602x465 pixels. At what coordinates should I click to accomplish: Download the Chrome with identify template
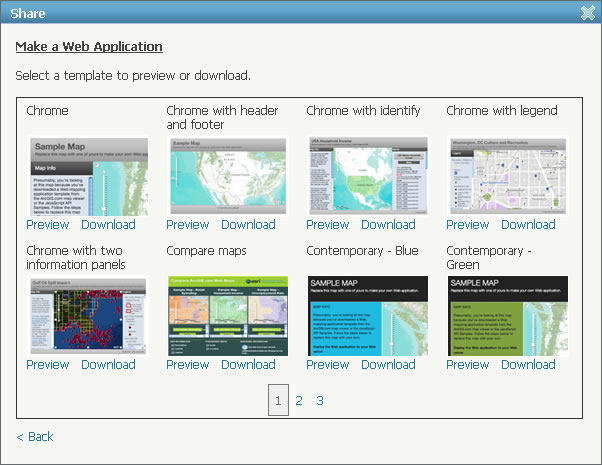(388, 225)
